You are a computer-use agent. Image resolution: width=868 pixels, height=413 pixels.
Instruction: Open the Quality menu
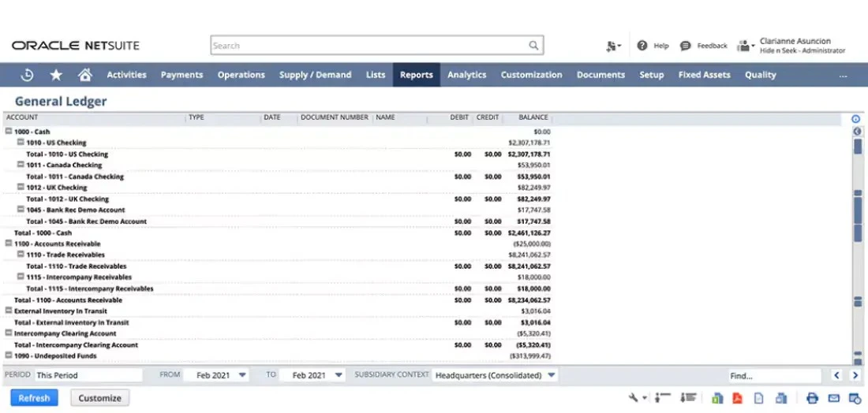[760, 75]
